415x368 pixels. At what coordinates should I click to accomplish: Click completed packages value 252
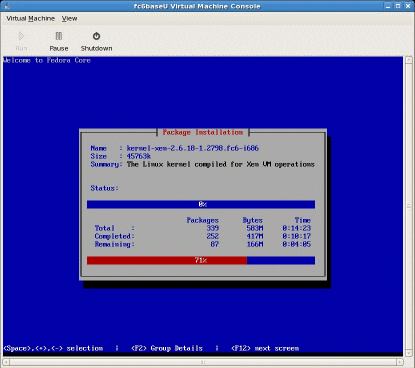[212, 236]
